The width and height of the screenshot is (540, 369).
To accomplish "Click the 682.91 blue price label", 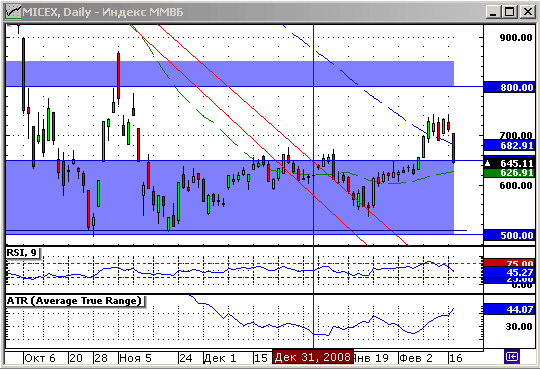I will tap(509, 145).
